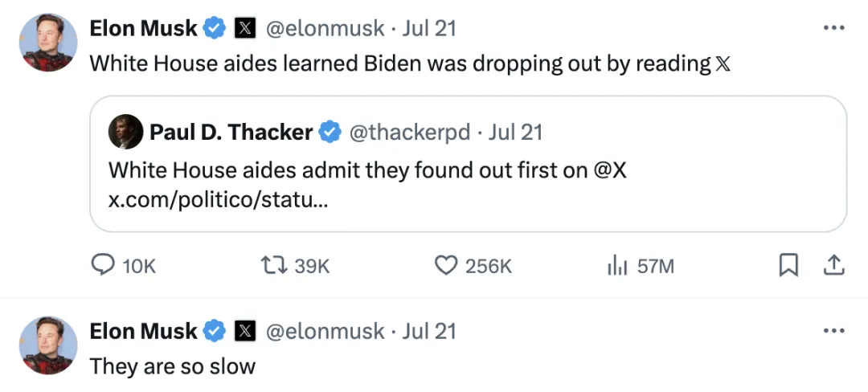Open more options on 'They are so slow' tweet
Viewport: 868px width, 392px height.
point(834,330)
